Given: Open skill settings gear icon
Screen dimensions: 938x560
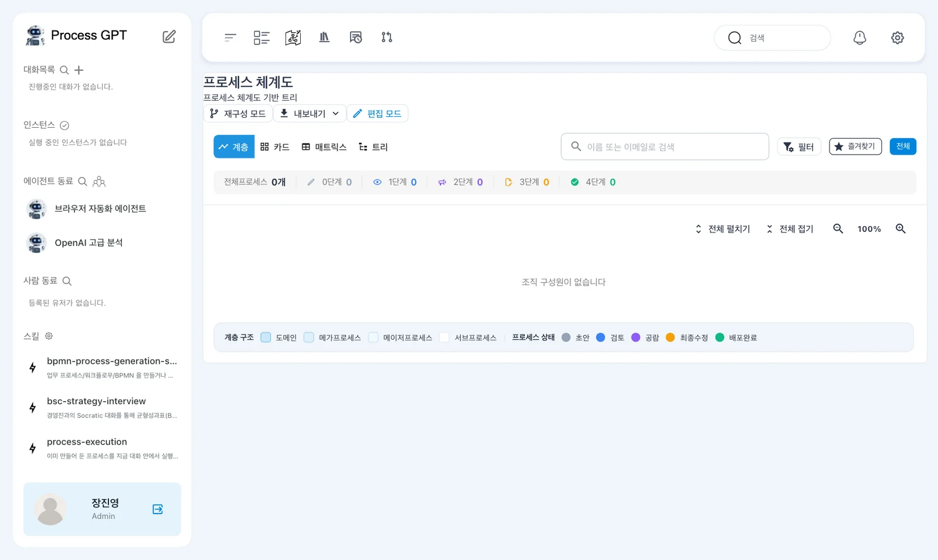Looking at the screenshot, I should pos(49,336).
